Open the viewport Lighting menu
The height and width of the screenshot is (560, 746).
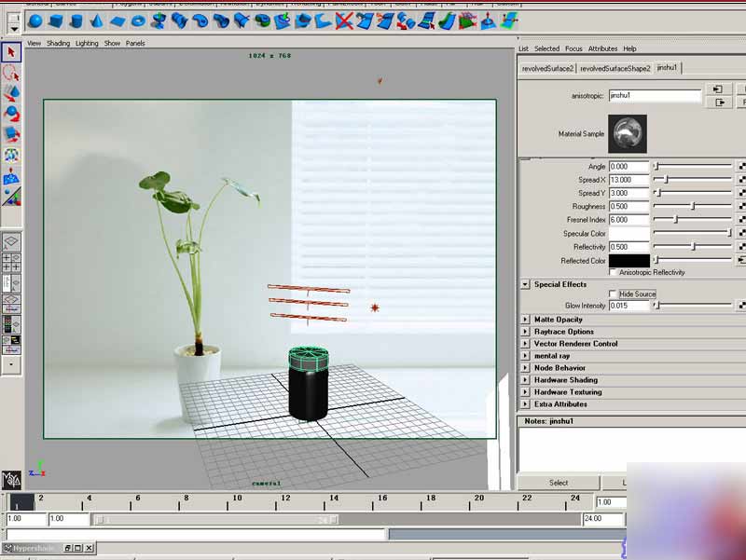[x=87, y=43]
